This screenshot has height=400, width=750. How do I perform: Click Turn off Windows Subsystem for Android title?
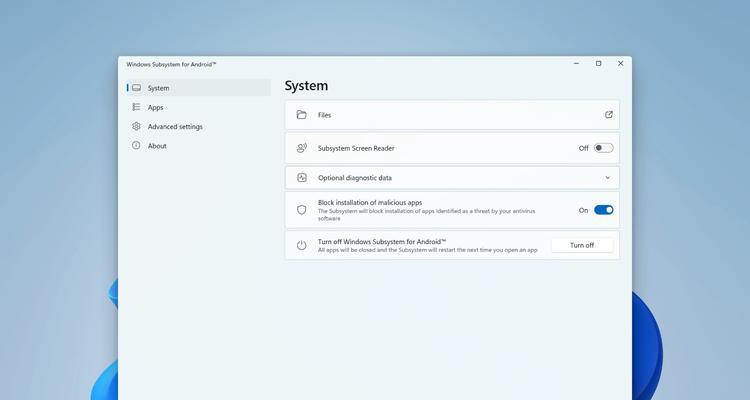click(x=382, y=242)
